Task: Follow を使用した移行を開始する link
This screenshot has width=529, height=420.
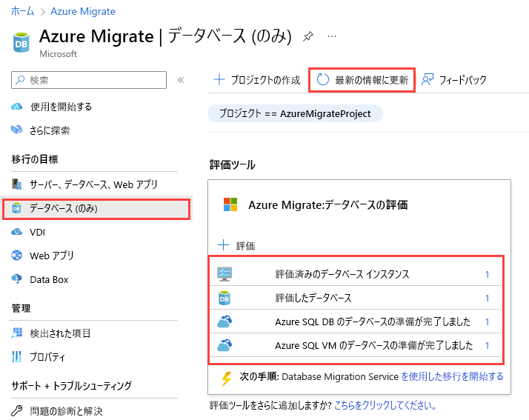Action: pyautogui.click(x=452, y=376)
